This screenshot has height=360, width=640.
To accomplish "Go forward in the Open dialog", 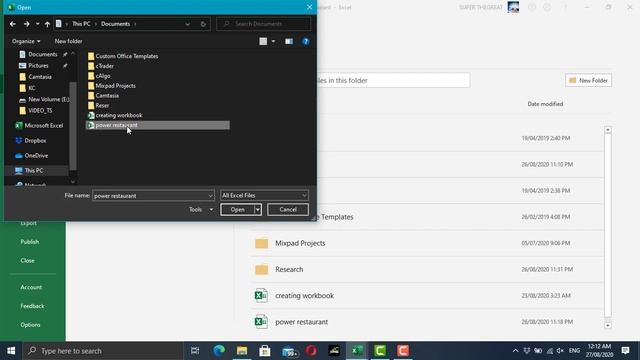I will coord(27,24).
